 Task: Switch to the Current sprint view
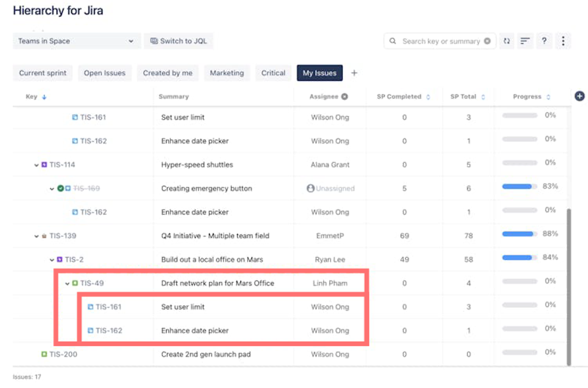(42, 73)
